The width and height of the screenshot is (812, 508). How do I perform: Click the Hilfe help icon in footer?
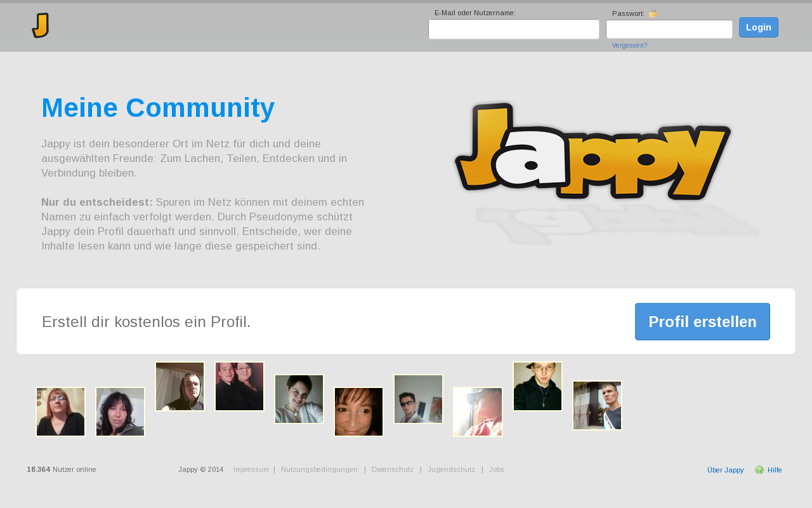(x=759, y=470)
